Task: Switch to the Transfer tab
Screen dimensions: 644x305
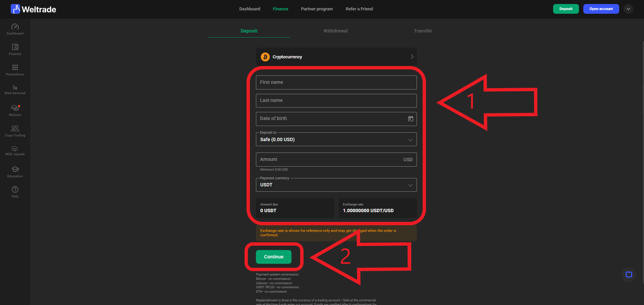Action: pos(423,31)
